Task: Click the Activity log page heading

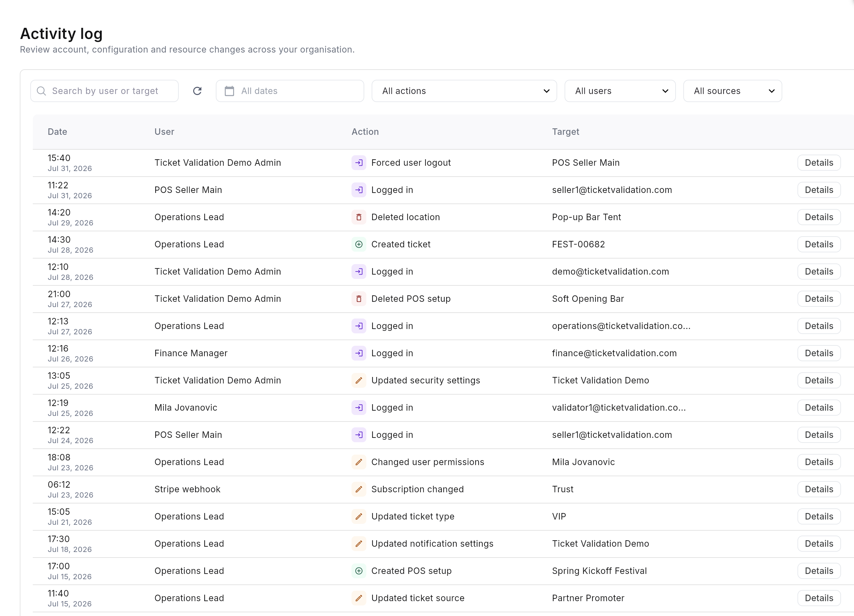Action: coord(62,34)
